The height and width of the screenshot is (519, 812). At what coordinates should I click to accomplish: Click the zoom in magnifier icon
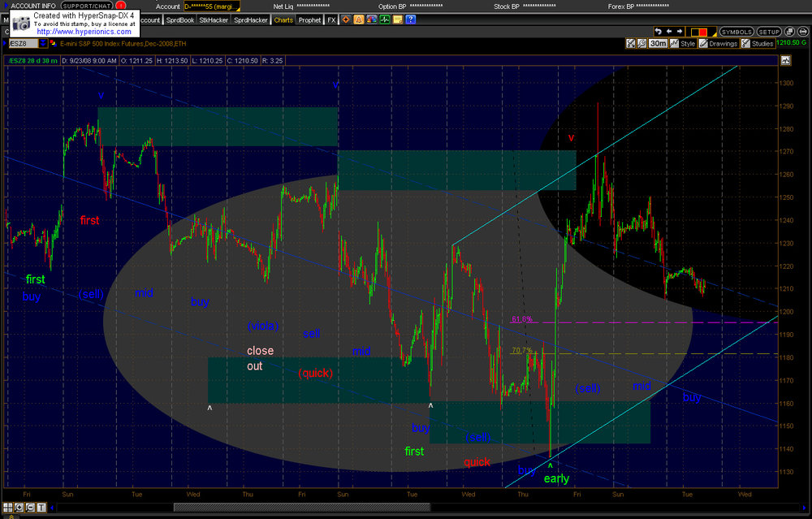point(19,507)
